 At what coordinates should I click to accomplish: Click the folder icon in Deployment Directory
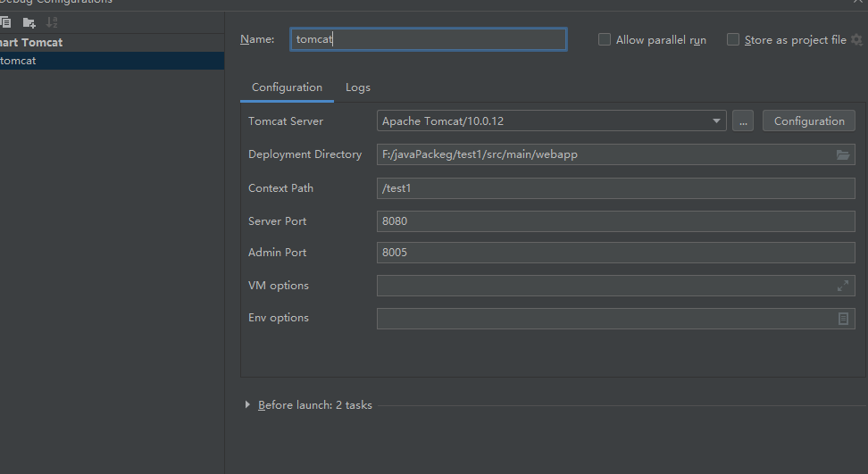pos(843,154)
